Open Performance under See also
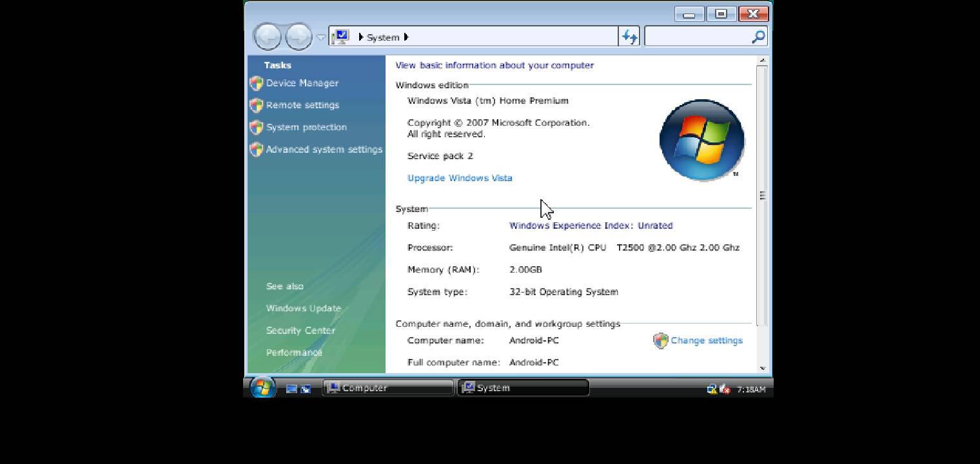The height and width of the screenshot is (464, 980). click(x=294, y=353)
